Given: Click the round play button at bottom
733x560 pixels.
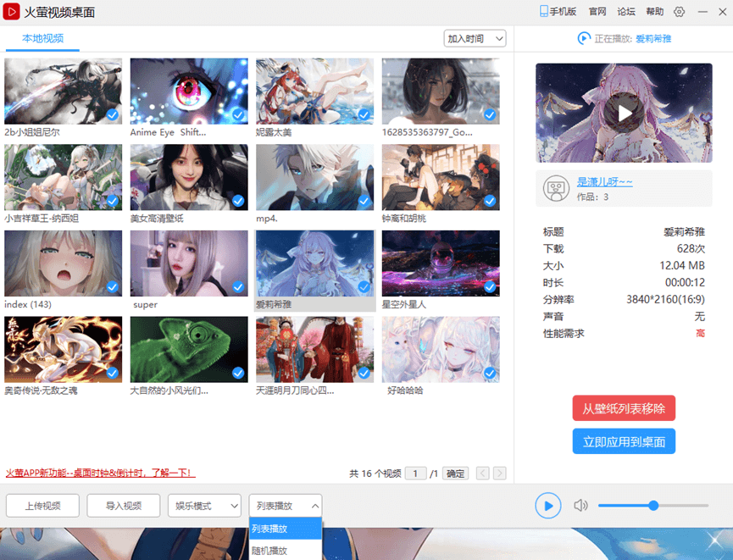Looking at the screenshot, I should tap(548, 506).
